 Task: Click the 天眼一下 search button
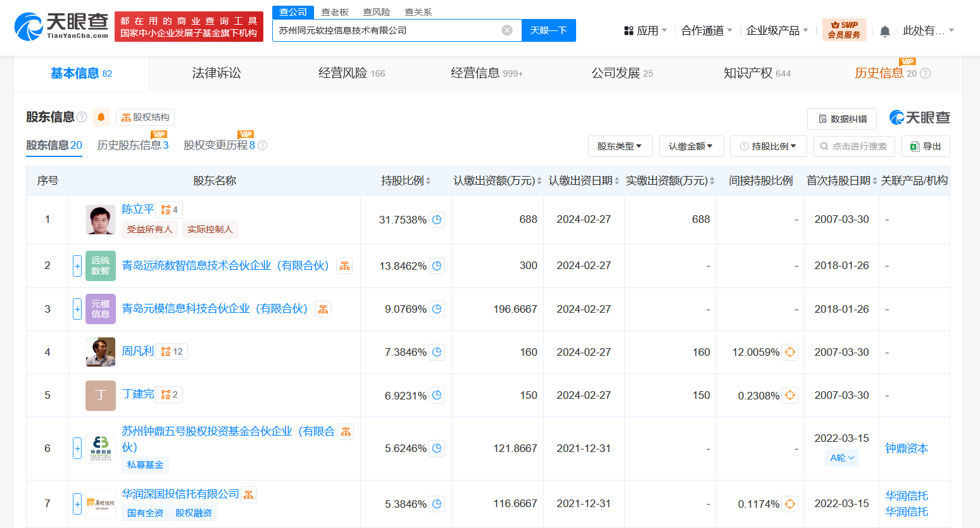(x=548, y=30)
